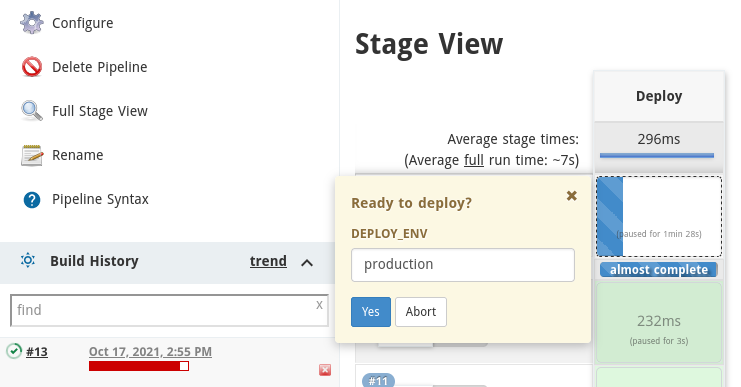Click the Stage View heading
Image resolution: width=741 pixels, height=387 pixels.
click(429, 44)
